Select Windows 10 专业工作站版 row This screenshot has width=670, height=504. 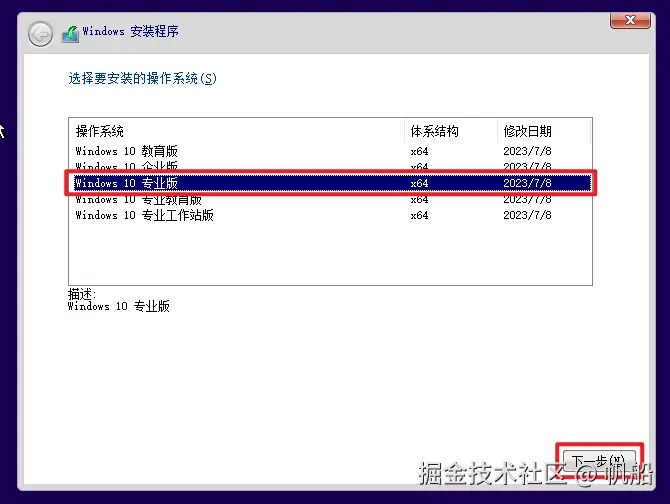click(330, 215)
